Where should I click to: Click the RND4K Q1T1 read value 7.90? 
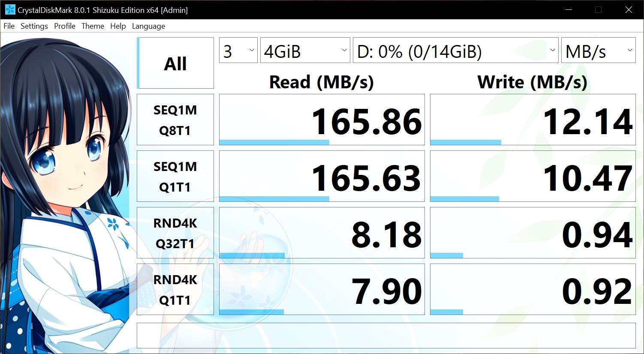click(322, 289)
